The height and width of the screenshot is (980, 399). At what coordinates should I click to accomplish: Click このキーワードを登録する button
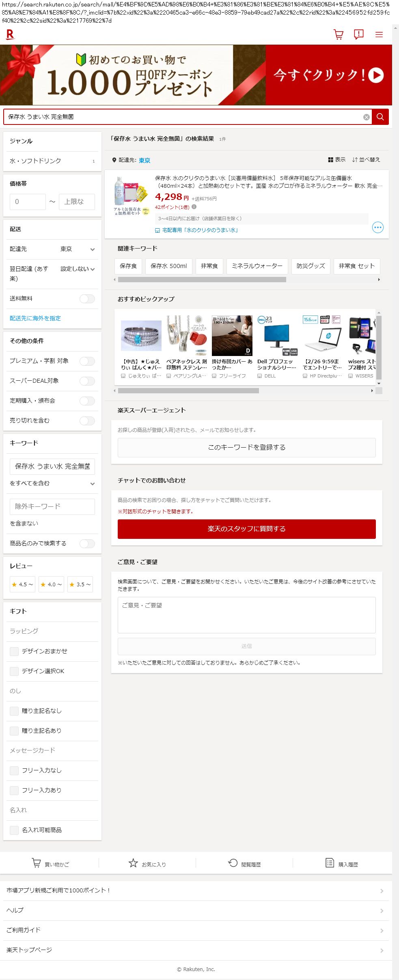(x=247, y=447)
